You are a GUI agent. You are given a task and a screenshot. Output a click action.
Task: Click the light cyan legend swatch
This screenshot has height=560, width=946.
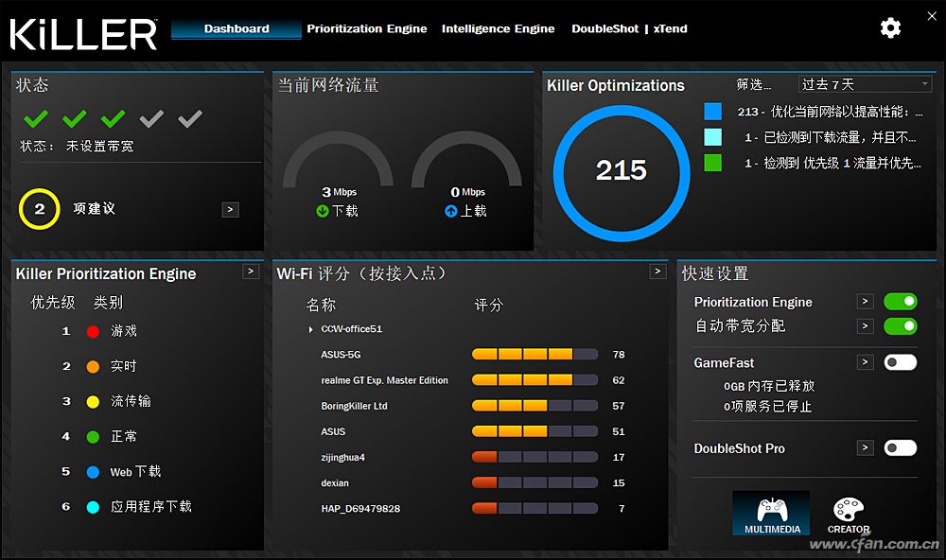point(712,137)
